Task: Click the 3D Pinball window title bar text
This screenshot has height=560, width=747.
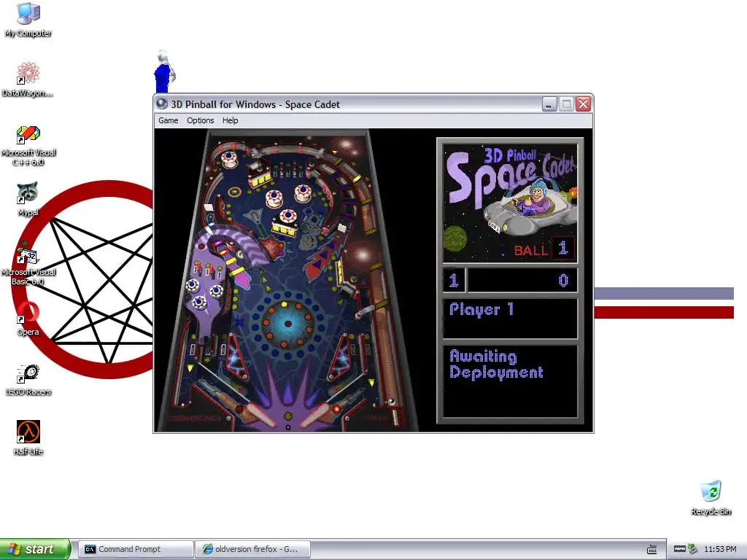Action: (255, 104)
